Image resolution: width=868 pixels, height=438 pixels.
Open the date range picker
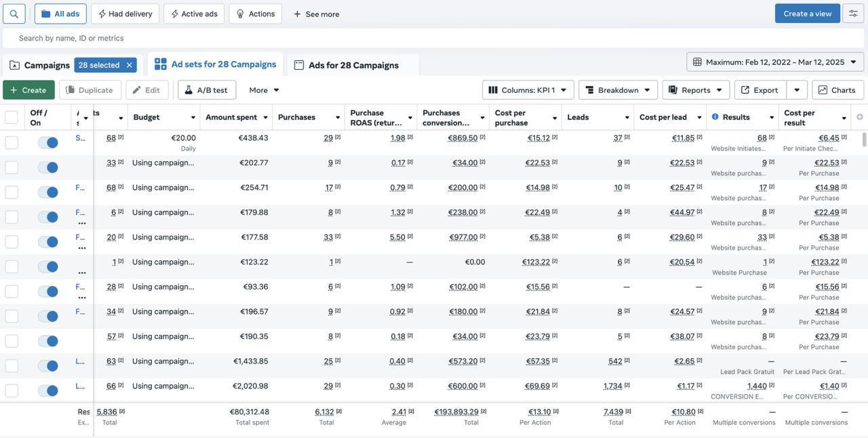click(775, 62)
